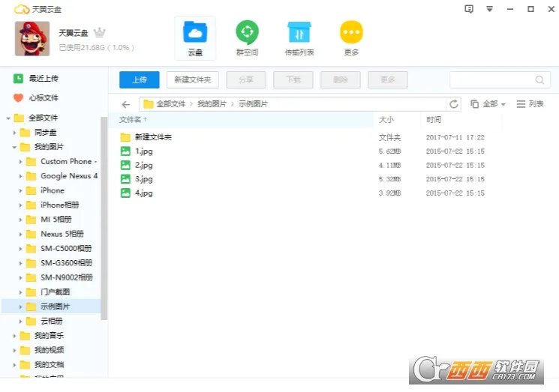Collapse the 全部文件 tree node arrow
The width and height of the screenshot is (559, 392).
coord(8,118)
